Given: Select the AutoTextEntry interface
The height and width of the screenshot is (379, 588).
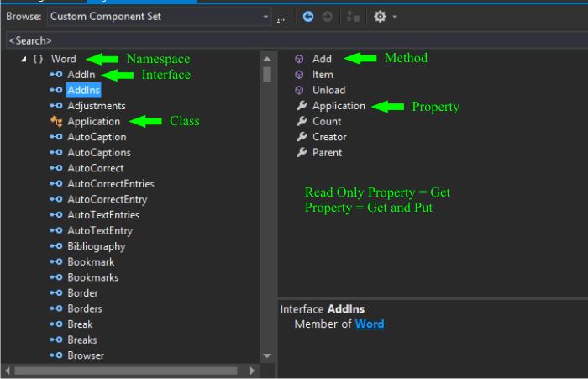Looking at the screenshot, I should click(x=100, y=231).
